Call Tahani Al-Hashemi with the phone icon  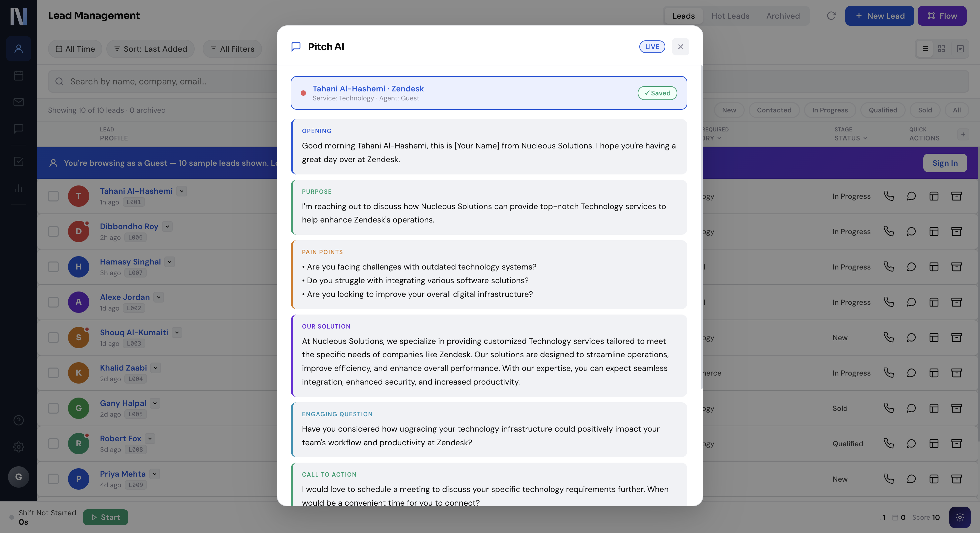coord(889,196)
